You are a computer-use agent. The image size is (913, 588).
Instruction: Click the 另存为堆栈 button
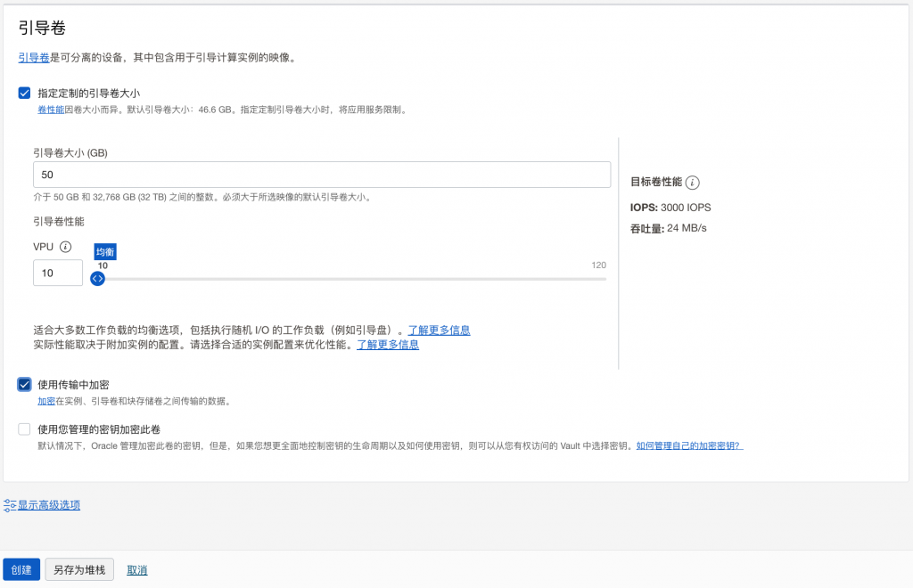[x=79, y=570]
